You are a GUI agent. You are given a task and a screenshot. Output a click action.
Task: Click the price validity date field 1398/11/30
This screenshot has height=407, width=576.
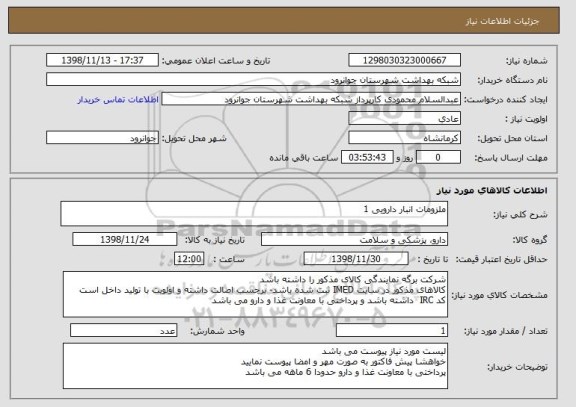356,259
